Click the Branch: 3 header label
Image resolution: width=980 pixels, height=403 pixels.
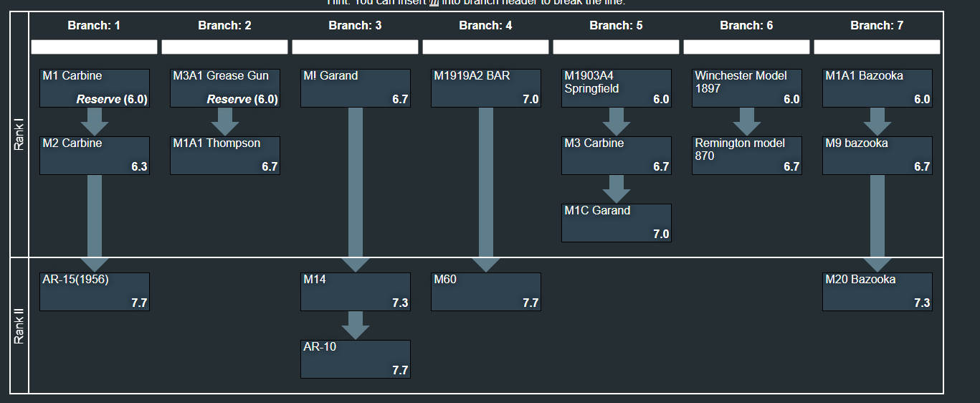[356, 26]
